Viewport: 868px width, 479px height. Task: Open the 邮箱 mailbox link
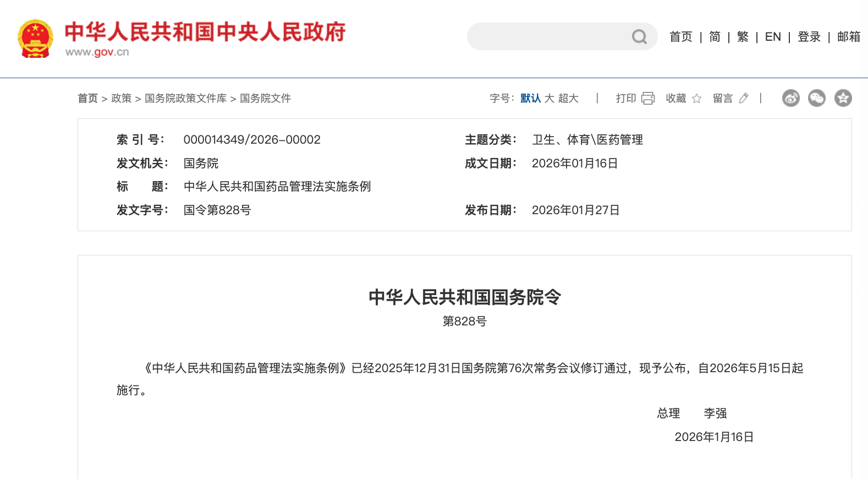tap(848, 37)
